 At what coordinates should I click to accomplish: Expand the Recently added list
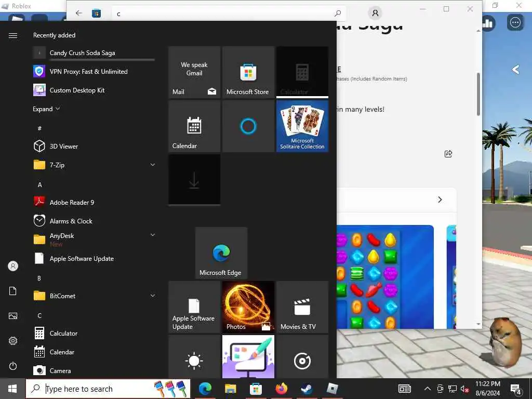click(x=46, y=109)
